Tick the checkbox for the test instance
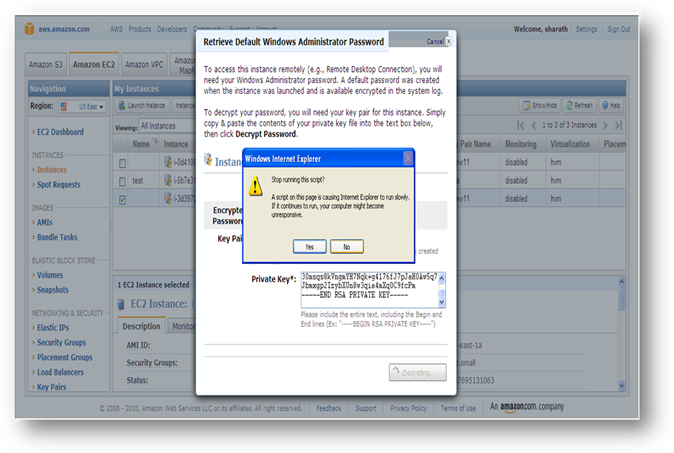674x453 pixels. tap(122, 180)
